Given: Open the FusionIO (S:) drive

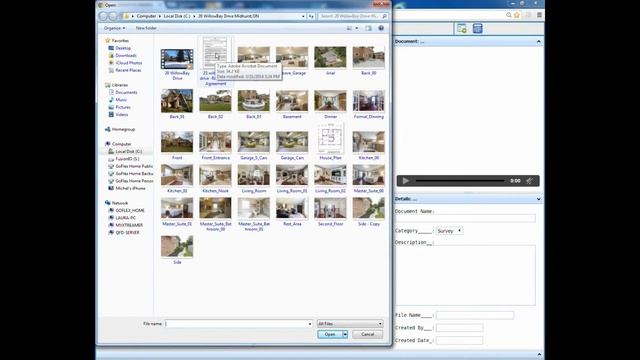Looking at the screenshot, I should (x=127, y=159).
